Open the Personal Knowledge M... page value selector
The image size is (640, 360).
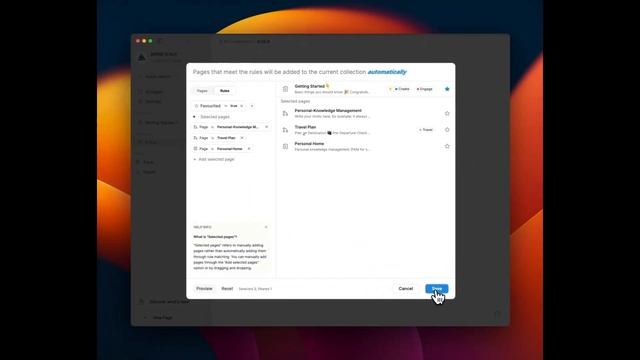(238, 127)
